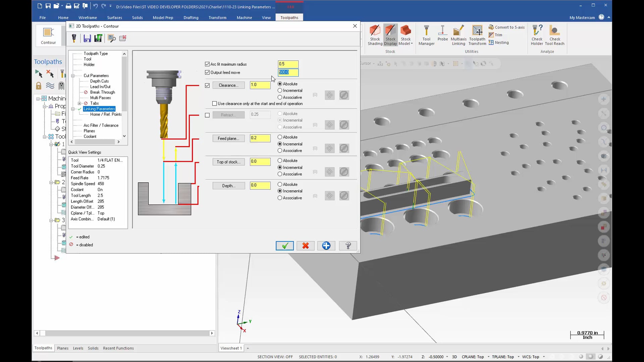Toggle Use clearance only at start and end
Viewport: 644px width, 362px height.
click(x=215, y=104)
